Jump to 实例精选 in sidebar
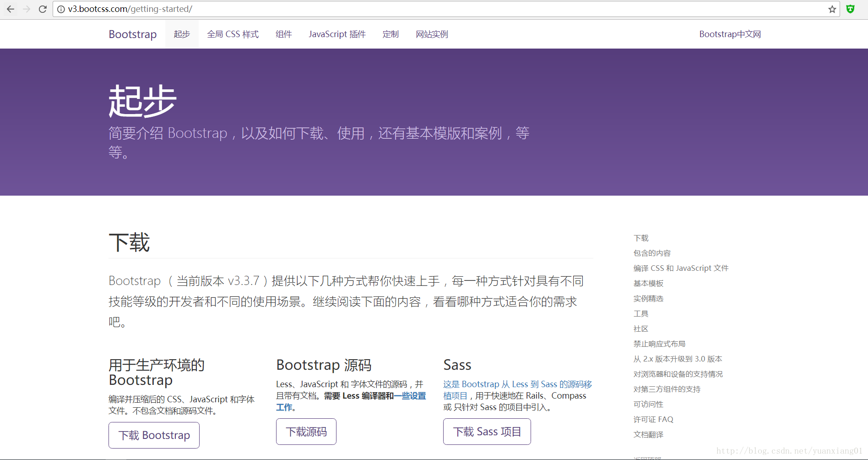868x460 pixels. coord(648,299)
